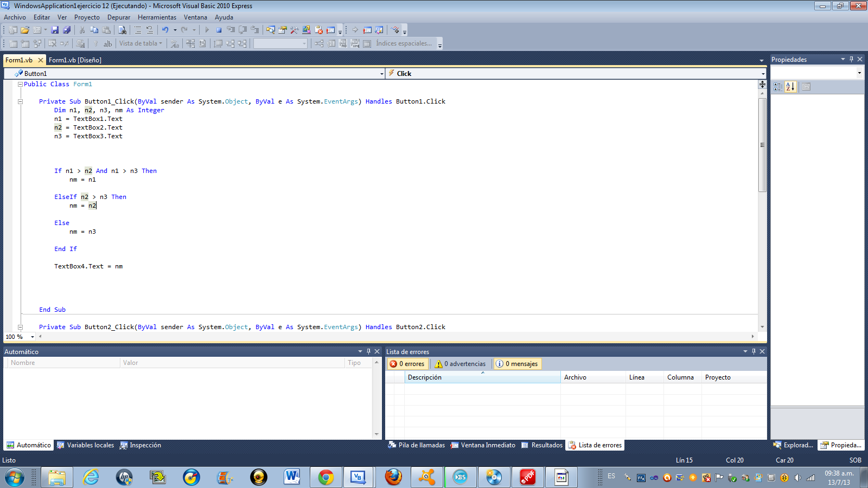Toggle the 0 errores filter
The width and height of the screenshot is (868, 488).
coord(407,363)
